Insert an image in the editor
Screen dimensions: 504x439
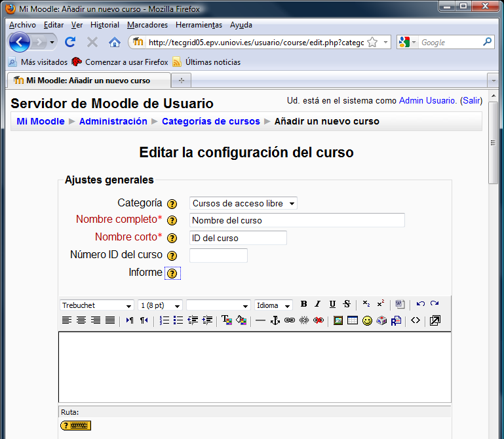pos(338,320)
